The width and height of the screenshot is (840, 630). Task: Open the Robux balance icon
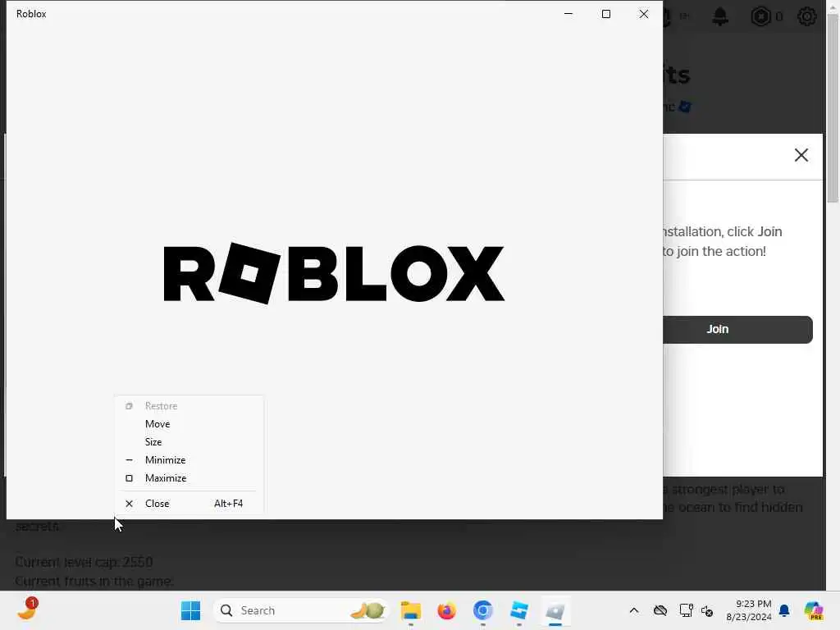(x=760, y=17)
